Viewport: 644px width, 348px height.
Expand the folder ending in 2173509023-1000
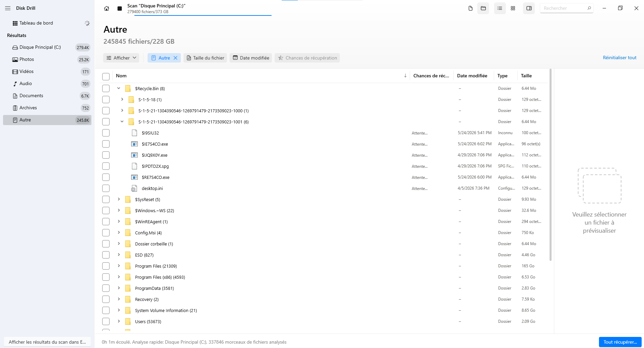click(122, 110)
